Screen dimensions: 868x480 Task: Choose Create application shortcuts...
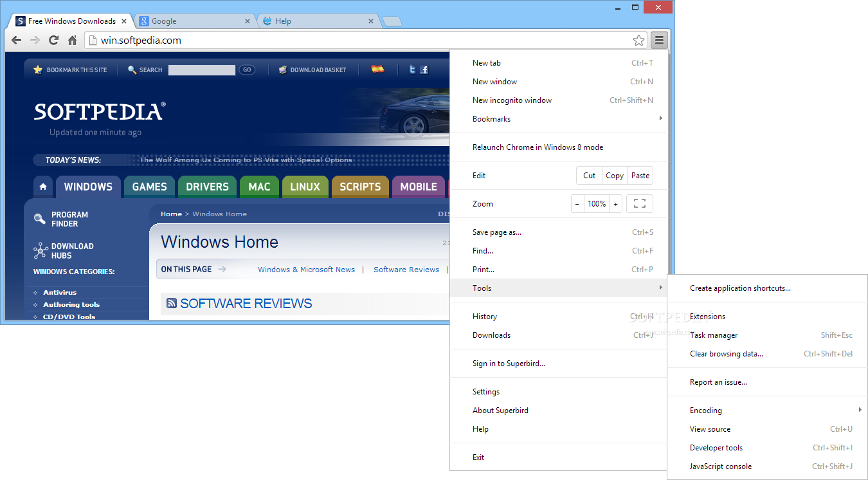[x=768, y=288]
